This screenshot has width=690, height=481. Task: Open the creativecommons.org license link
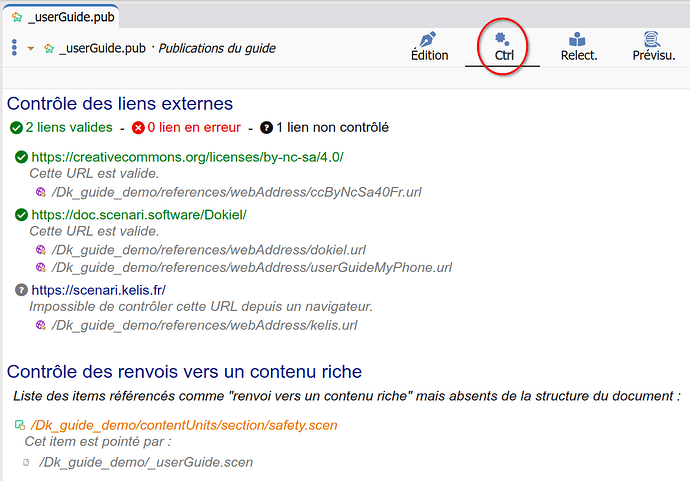pos(187,157)
